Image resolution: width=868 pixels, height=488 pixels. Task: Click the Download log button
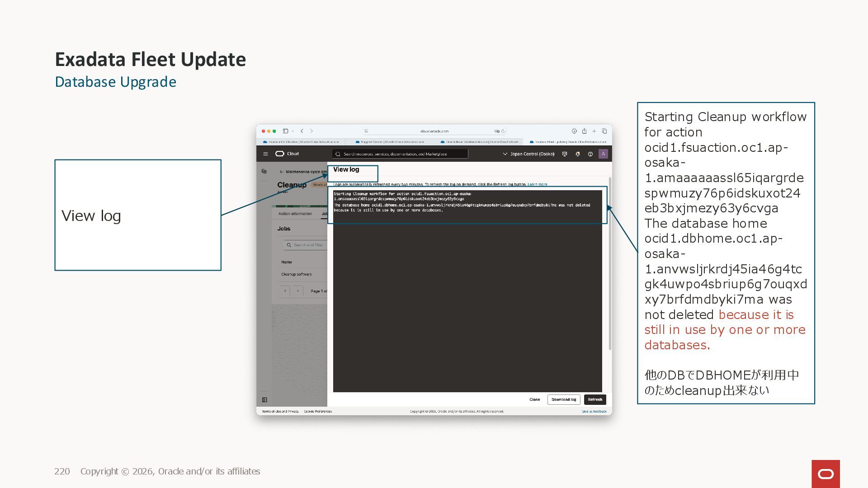click(563, 399)
